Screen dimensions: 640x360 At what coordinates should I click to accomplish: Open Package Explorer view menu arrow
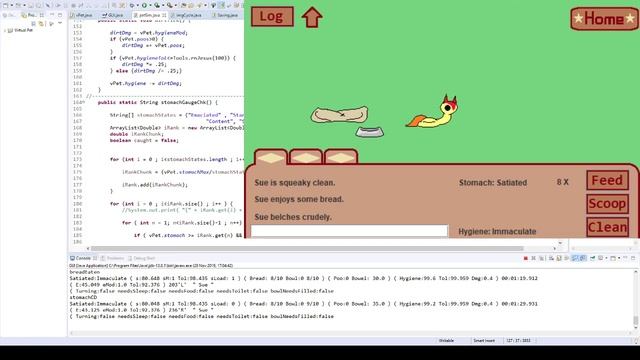(60, 23)
